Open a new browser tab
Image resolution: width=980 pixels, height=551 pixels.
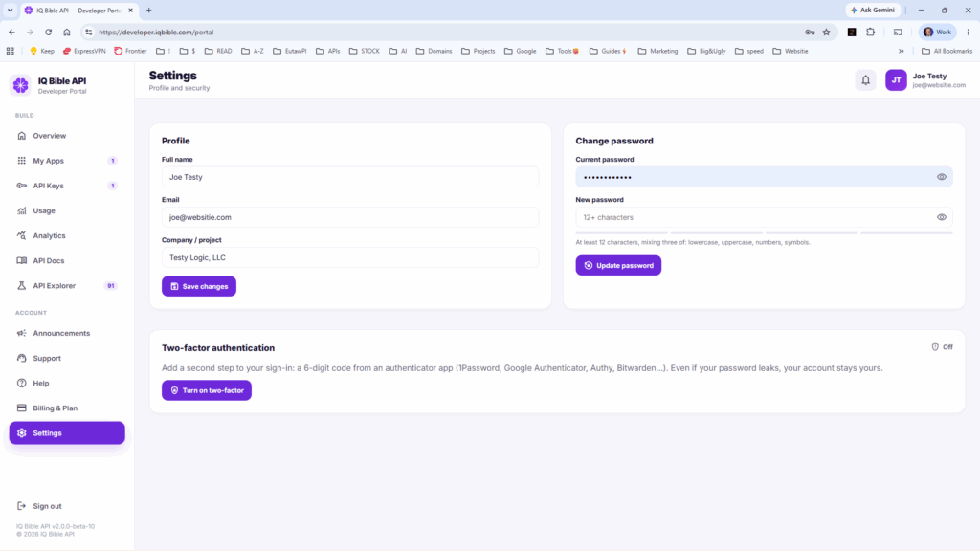[x=148, y=10]
